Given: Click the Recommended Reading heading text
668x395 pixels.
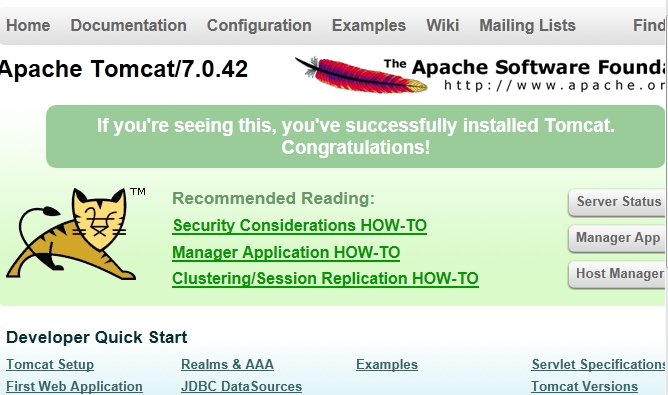Looking at the screenshot, I should coord(273,199).
